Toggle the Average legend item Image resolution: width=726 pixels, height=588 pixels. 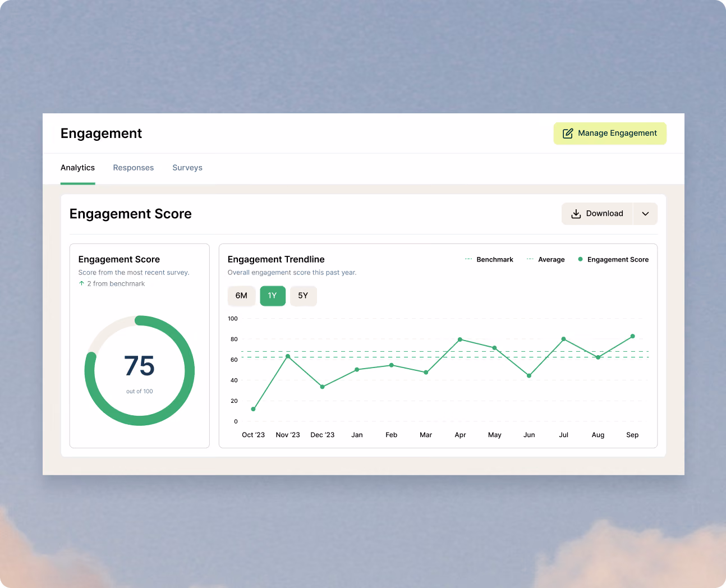(x=546, y=259)
